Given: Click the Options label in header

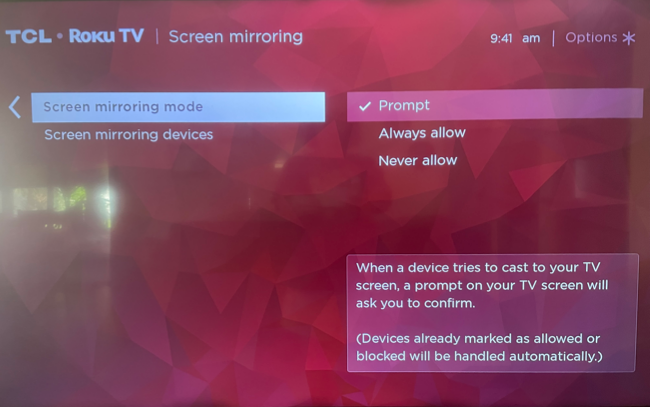Looking at the screenshot, I should (x=591, y=38).
